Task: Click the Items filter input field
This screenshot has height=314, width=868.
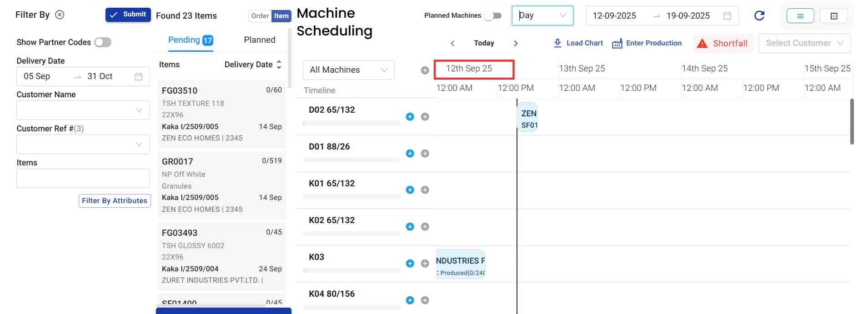Action: point(83,179)
